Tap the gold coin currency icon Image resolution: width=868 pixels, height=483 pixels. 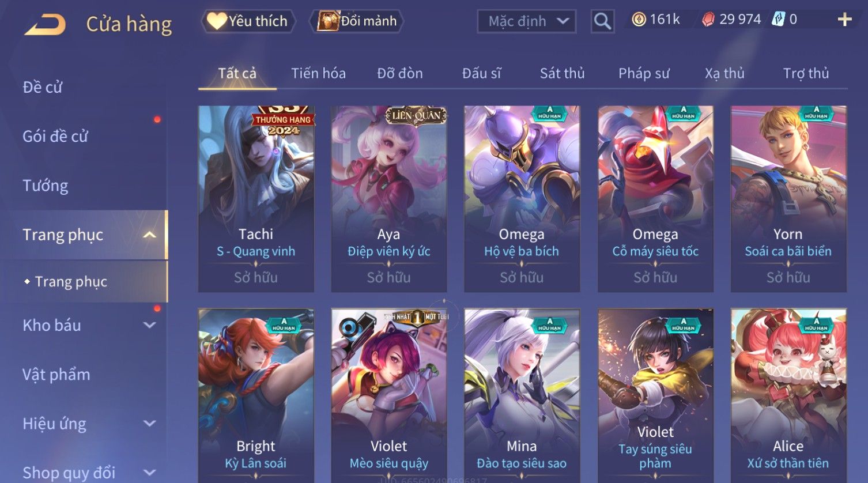(x=639, y=20)
